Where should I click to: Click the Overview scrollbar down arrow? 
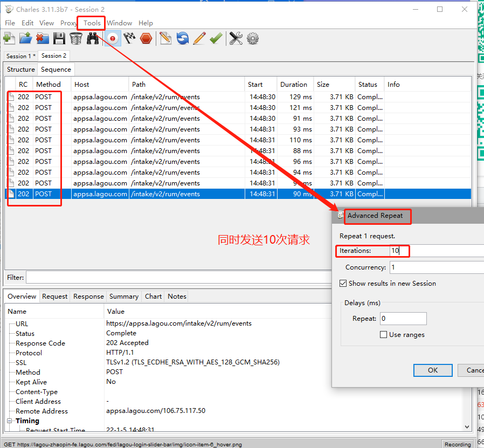(x=467, y=426)
